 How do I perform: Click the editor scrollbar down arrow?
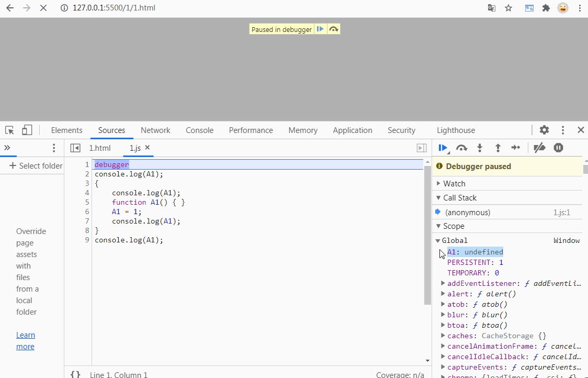(427, 361)
